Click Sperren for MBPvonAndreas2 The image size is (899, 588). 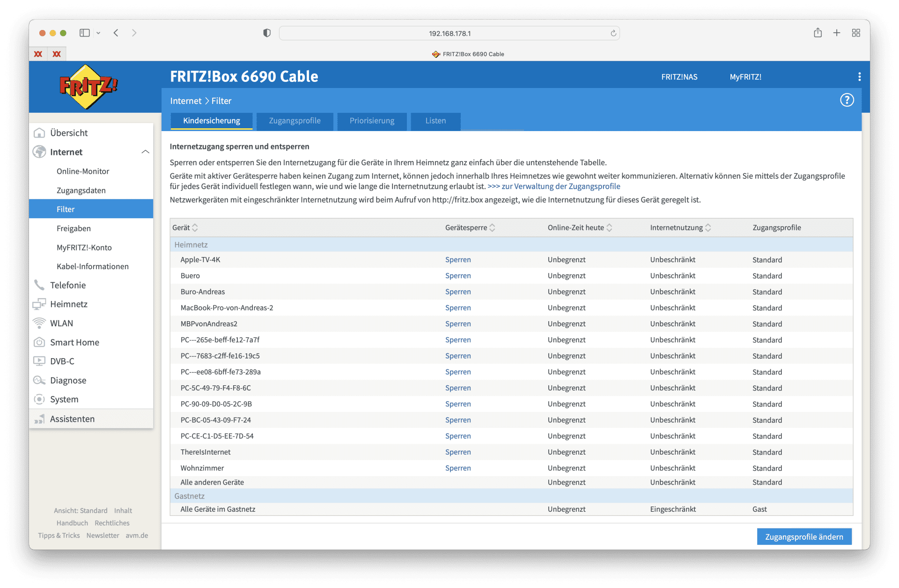[458, 324]
